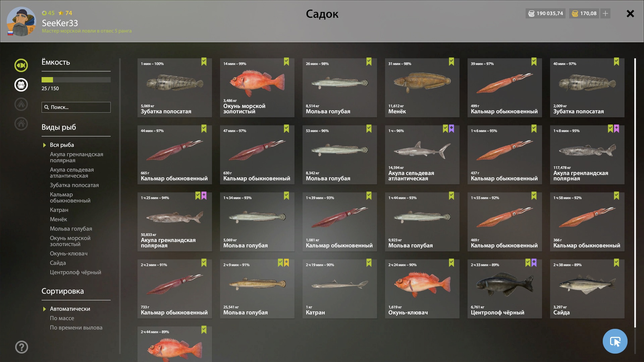Toggle green bookmark on Сайда card
644x362 pixels.
(x=616, y=263)
